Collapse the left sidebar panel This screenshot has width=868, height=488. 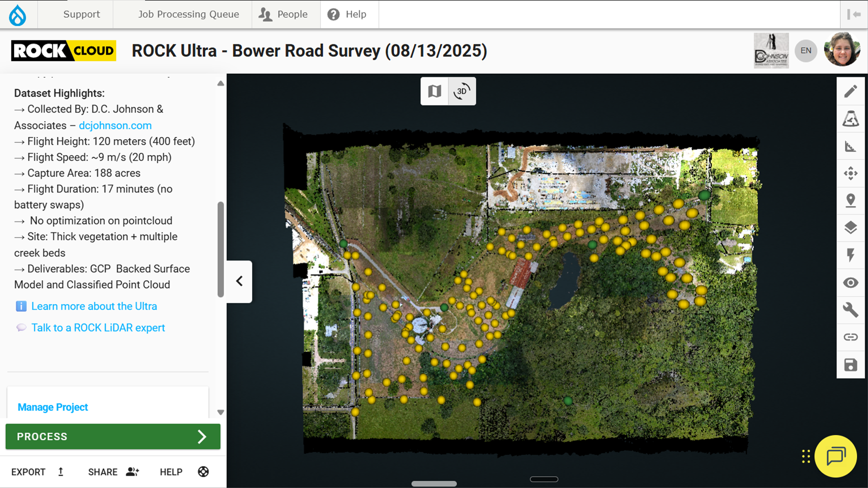point(239,281)
